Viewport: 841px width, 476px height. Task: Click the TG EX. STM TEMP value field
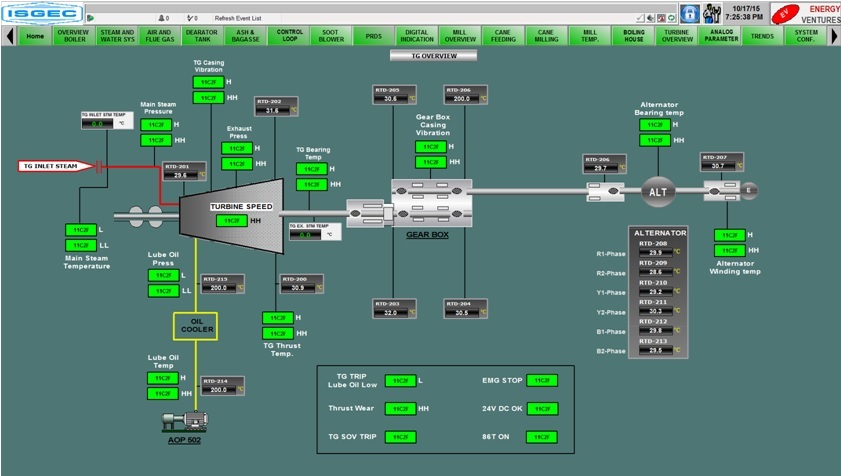(305, 235)
